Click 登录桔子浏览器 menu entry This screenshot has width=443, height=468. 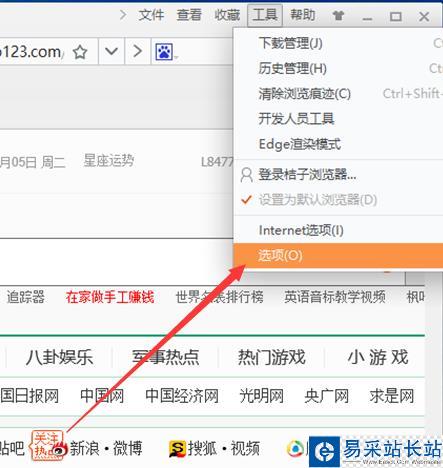(x=338, y=174)
